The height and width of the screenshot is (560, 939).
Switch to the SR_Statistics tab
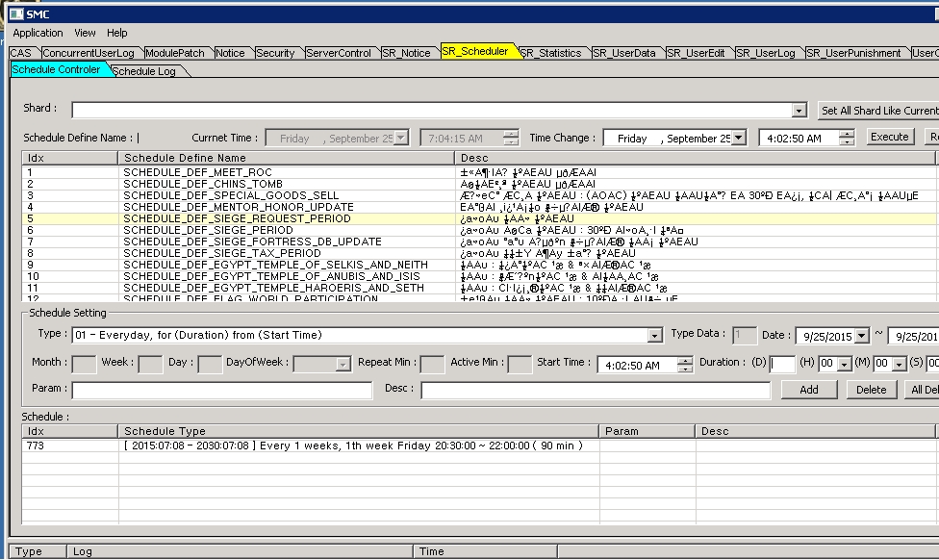pos(551,53)
